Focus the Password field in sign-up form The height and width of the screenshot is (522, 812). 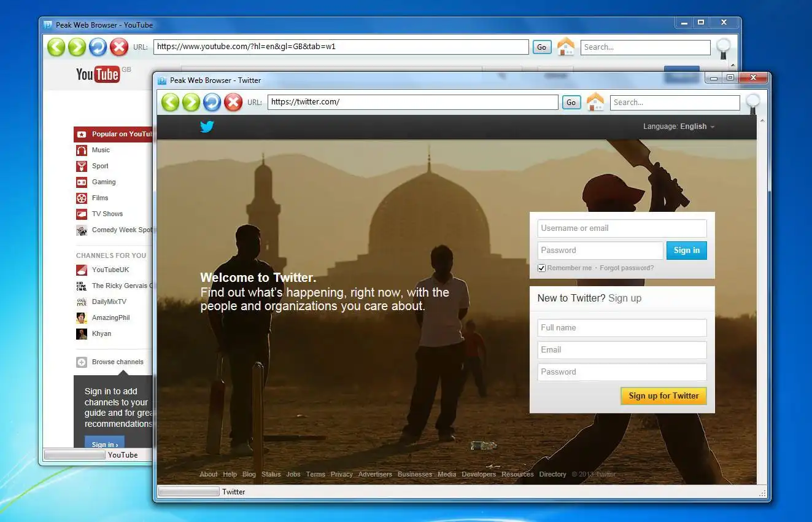point(622,372)
